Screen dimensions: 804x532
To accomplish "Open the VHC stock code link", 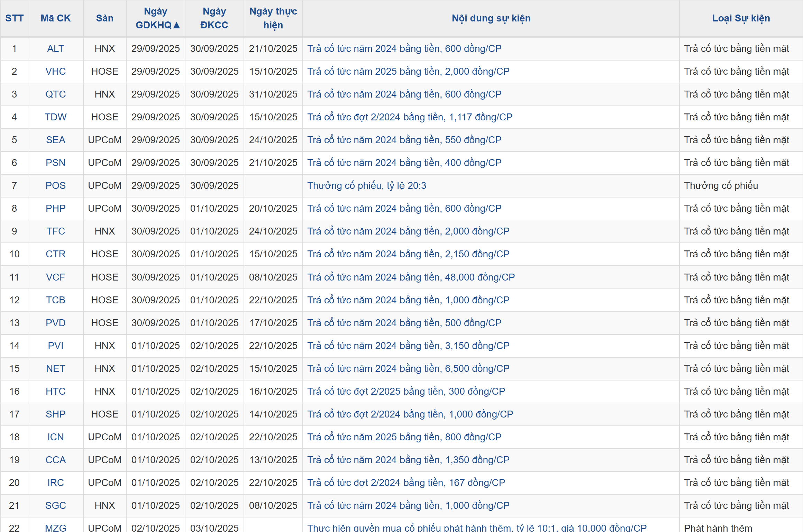I will (x=55, y=72).
